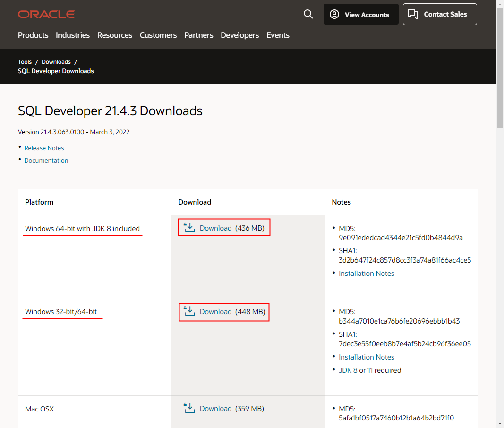Click download icon beside Windows 32-bit/64-bit entry
Image resolution: width=504 pixels, height=428 pixels.
[189, 312]
